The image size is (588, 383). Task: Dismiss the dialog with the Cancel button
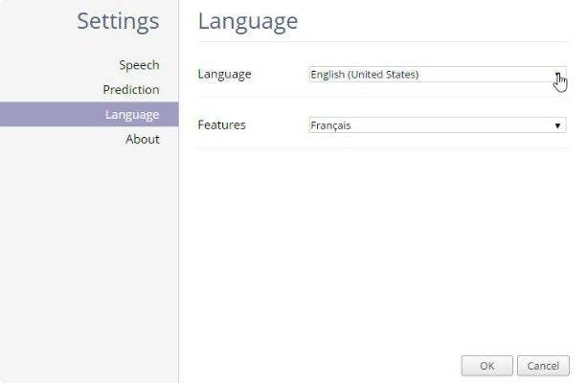coord(543,366)
